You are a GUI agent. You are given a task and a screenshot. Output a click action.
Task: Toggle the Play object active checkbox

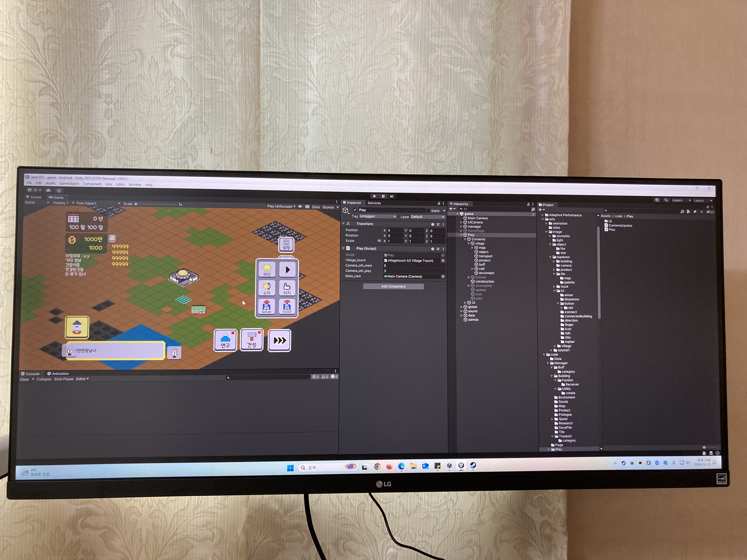(x=355, y=210)
